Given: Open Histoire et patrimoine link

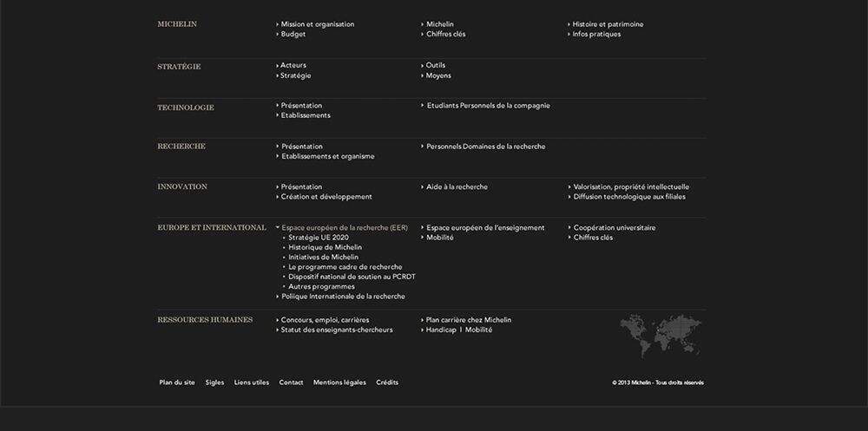Looking at the screenshot, I should tap(606, 24).
